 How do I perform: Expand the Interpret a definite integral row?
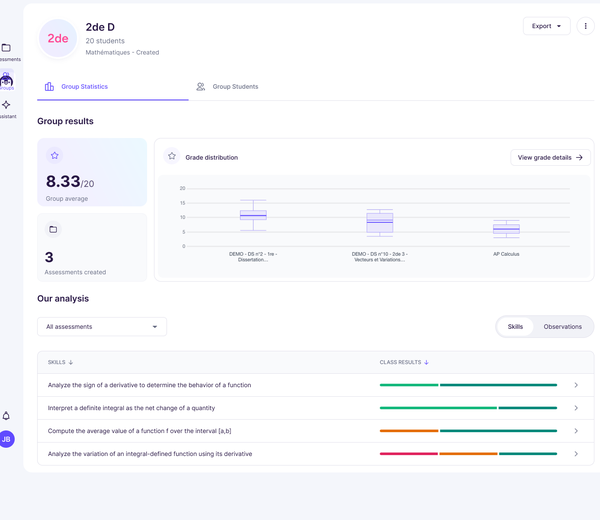(x=576, y=408)
